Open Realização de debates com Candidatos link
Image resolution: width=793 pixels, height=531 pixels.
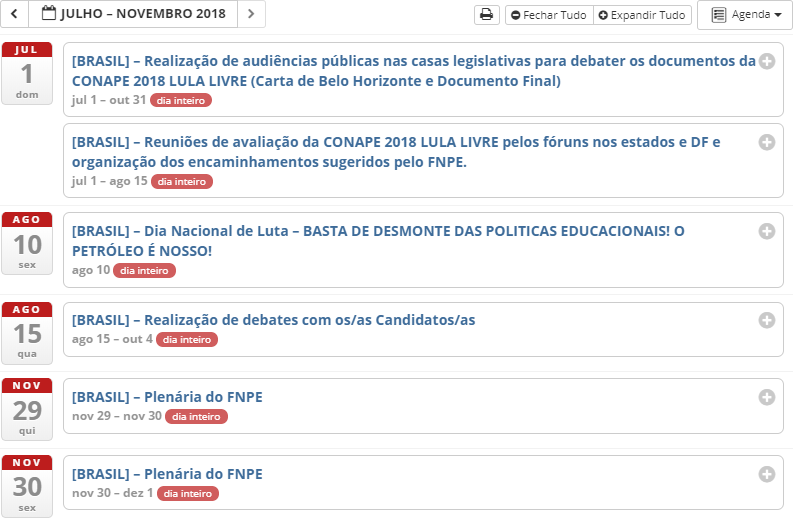click(x=274, y=320)
